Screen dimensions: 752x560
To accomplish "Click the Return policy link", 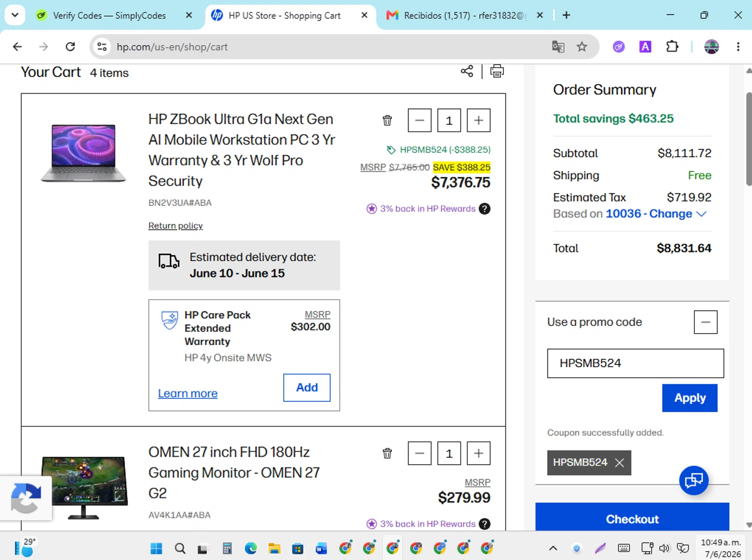I will pos(175,226).
